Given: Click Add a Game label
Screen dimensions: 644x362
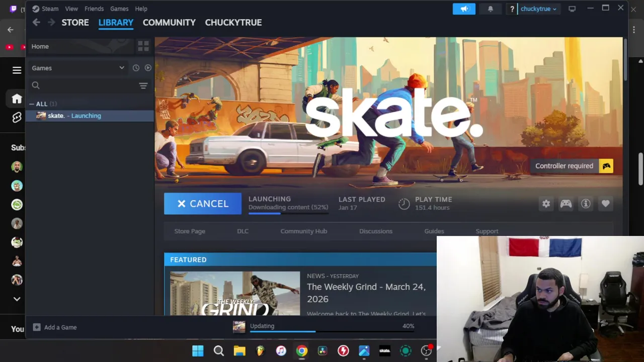Looking at the screenshot, I should 60,327.
